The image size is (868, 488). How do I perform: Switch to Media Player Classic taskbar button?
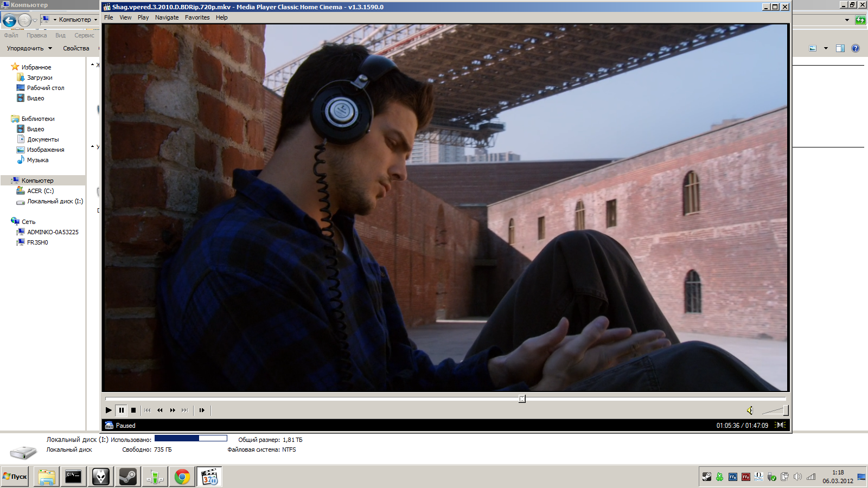(x=209, y=477)
